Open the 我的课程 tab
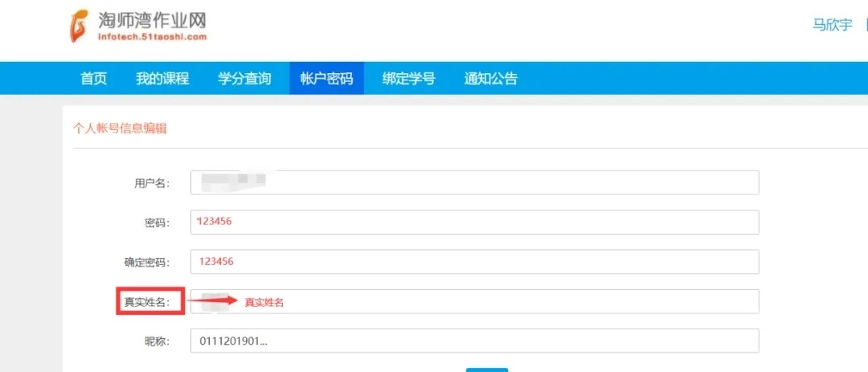 click(162, 79)
